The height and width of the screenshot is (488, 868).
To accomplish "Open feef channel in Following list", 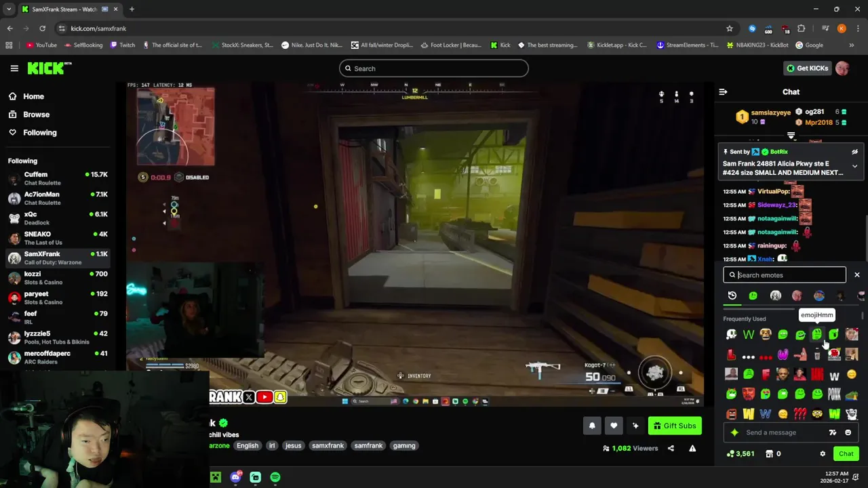I will pyautogui.click(x=58, y=317).
